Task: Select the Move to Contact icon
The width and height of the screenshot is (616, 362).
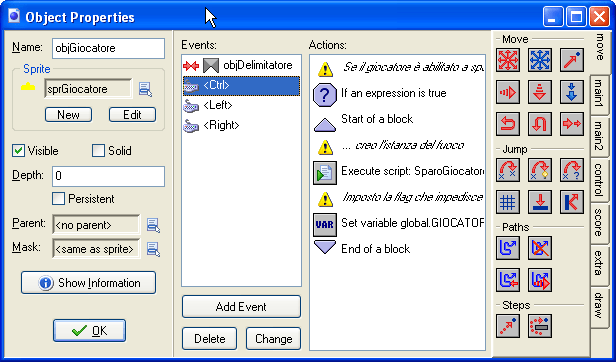Action: pyautogui.click(x=540, y=202)
